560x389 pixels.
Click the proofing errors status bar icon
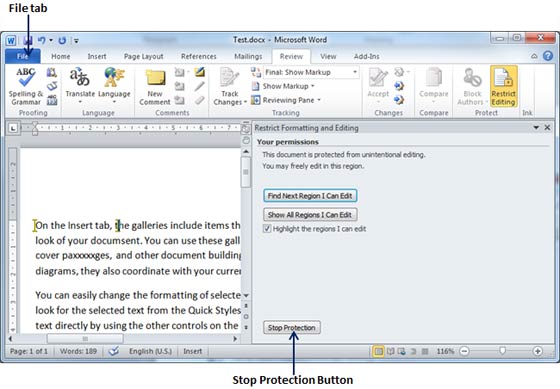point(114,351)
